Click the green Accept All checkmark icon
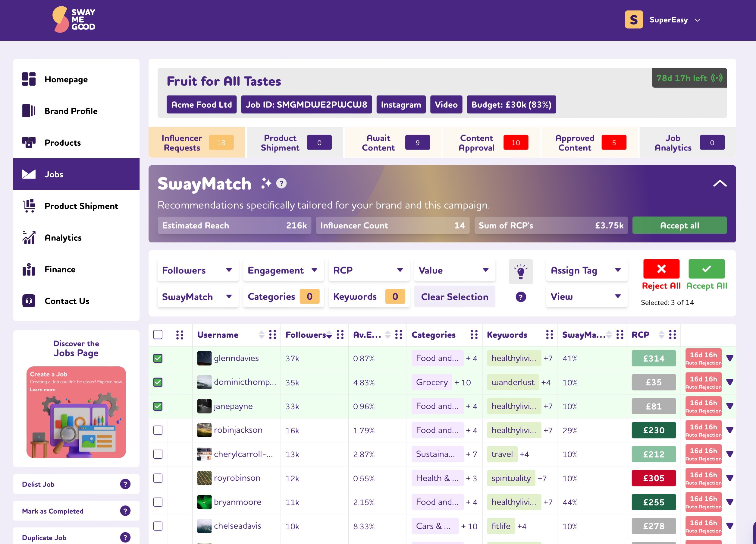The width and height of the screenshot is (756, 544). (x=706, y=269)
